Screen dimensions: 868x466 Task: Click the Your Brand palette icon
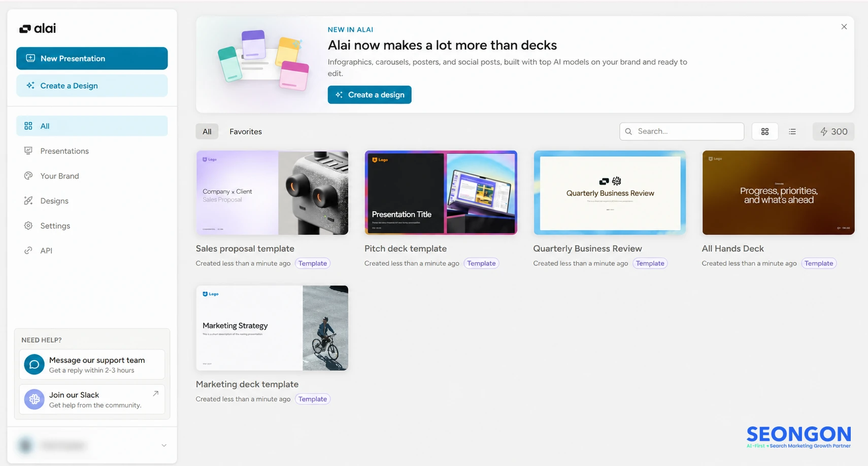(x=28, y=175)
